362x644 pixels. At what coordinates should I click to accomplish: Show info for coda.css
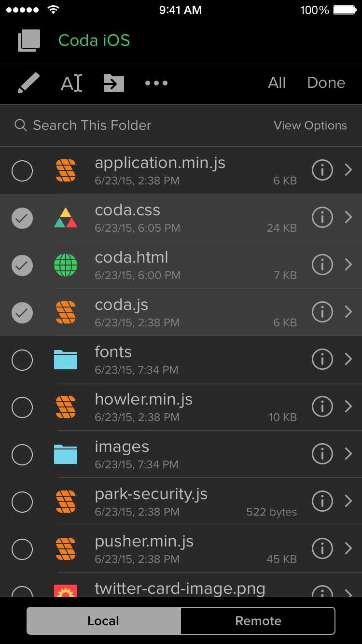click(x=322, y=218)
